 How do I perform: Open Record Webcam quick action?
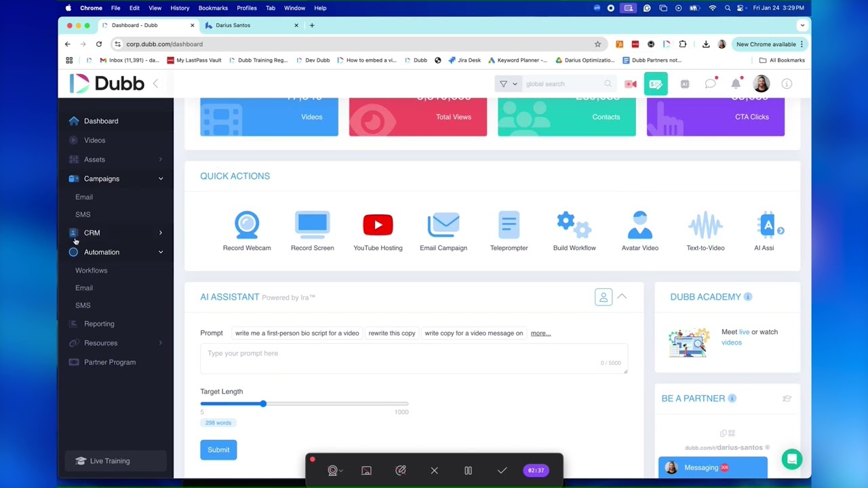pyautogui.click(x=247, y=231)
